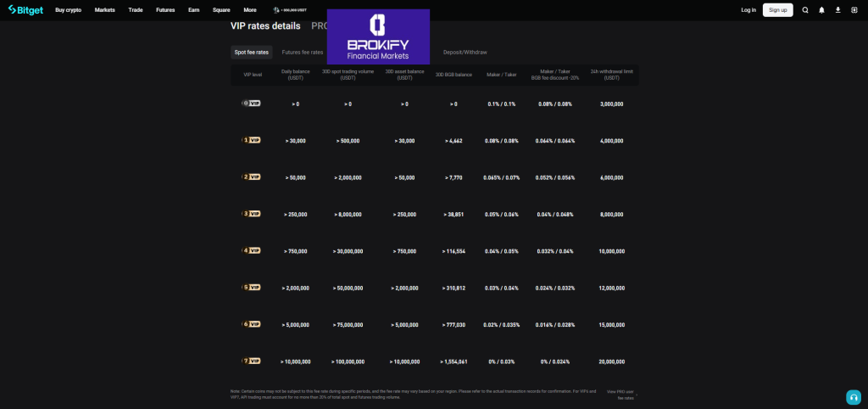Click the Bitget logo in header

pos(25,10)
